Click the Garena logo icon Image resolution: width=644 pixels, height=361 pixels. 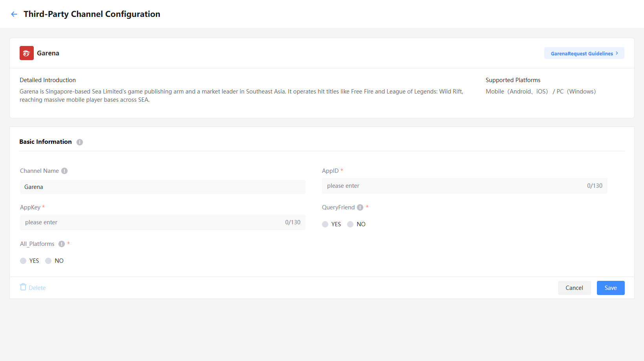(27, 53)
